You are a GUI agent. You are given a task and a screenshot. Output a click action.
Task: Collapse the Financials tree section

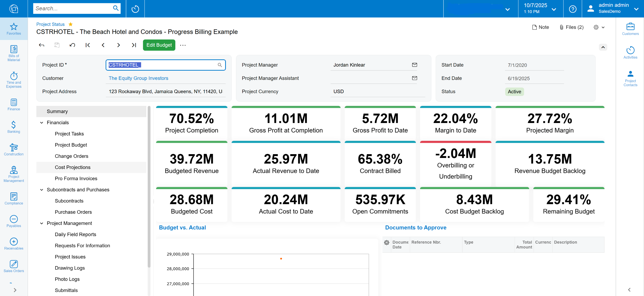42,123
